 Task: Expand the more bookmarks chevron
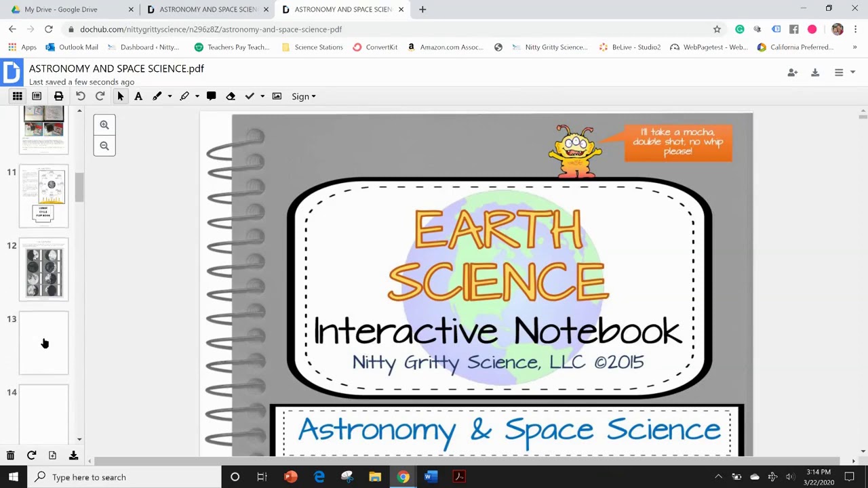tap(854, 47)
